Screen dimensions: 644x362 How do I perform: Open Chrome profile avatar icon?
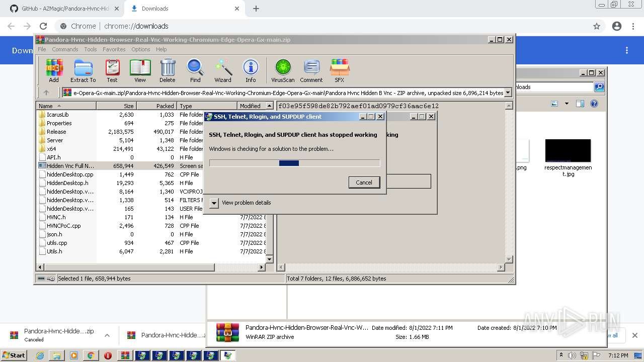(617, 26)
